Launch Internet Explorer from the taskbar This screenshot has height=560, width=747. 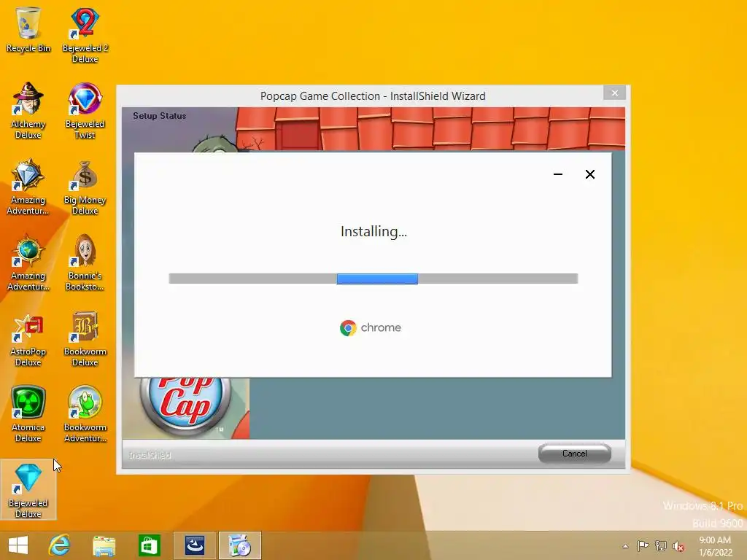click(59, 545)
